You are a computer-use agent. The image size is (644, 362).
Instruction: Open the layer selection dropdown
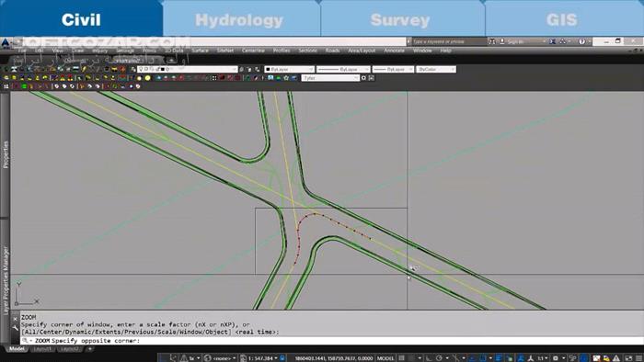click(x=188, y=69)
